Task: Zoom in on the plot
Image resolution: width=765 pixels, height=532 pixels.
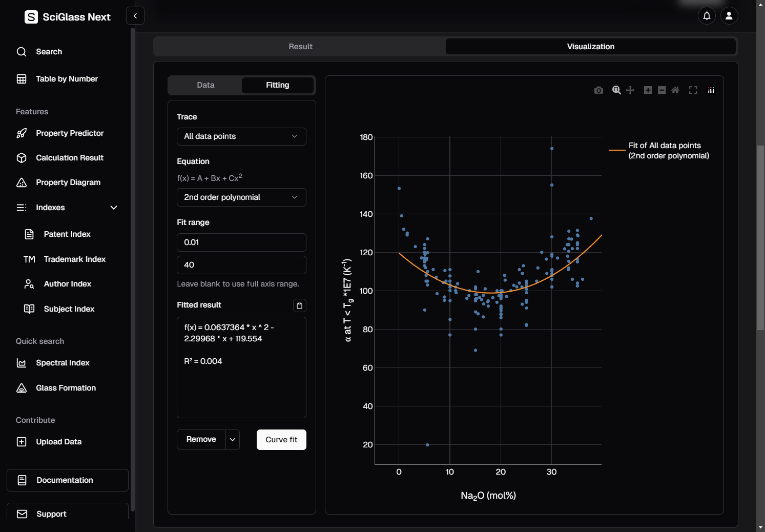Action: tap(648, 90)
